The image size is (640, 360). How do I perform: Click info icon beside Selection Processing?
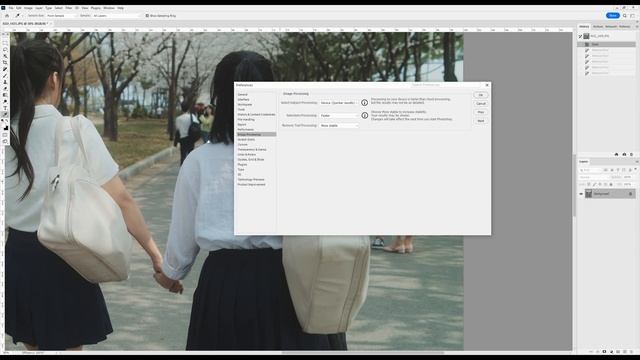coord(364,116)
